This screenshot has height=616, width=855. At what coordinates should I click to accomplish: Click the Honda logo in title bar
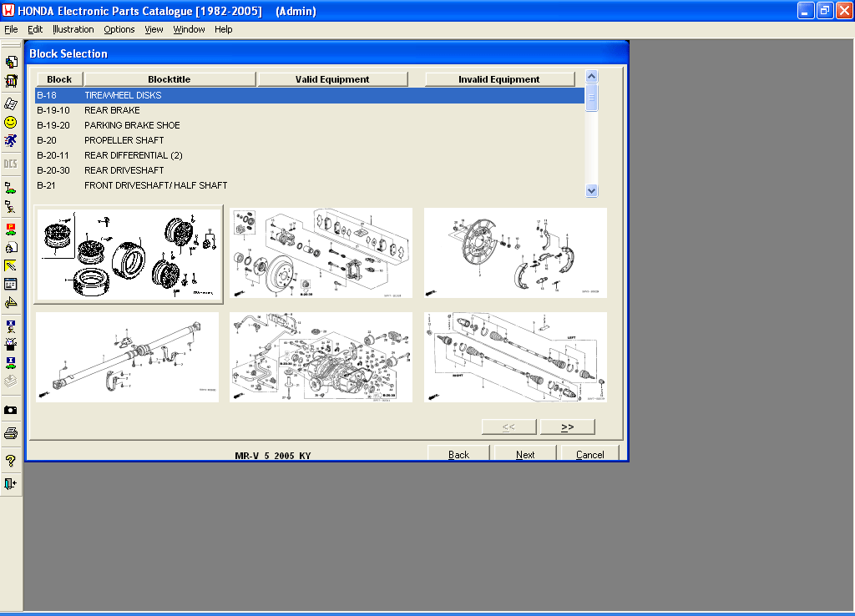pos(8,10)
